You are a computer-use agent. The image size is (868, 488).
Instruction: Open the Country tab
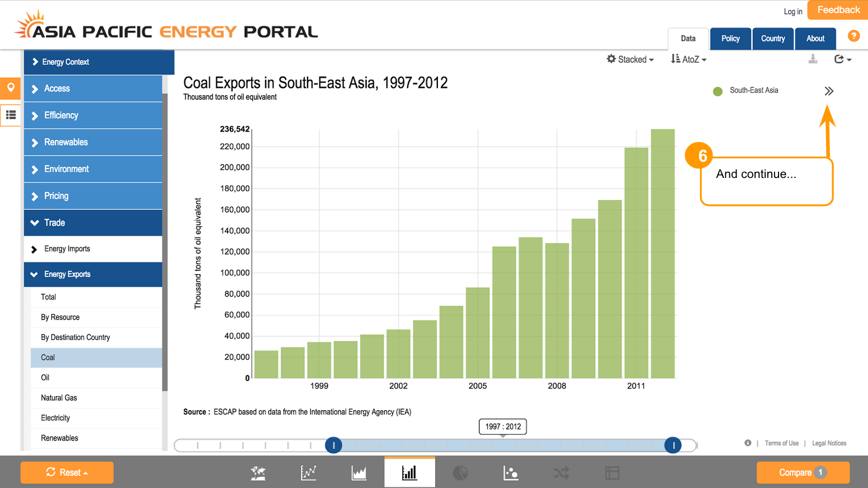click(x=773, y=39)
